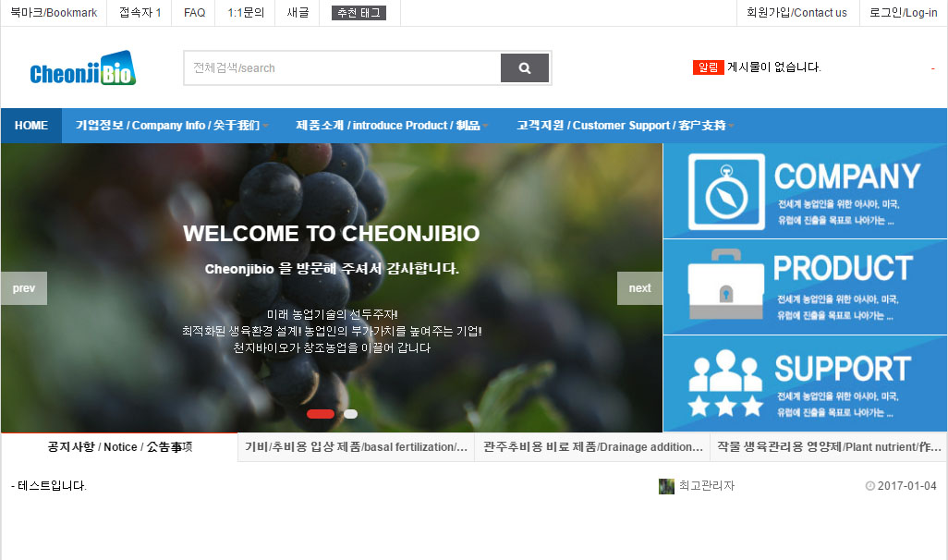The height and width of the screenshot is (560, 948).
Task: Click the PRODUCT briefcase icon
Action: tap(726, 285)
